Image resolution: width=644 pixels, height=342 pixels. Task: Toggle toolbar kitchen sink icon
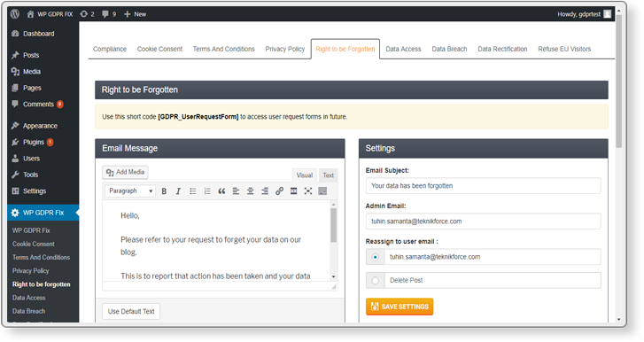(322, 190)
